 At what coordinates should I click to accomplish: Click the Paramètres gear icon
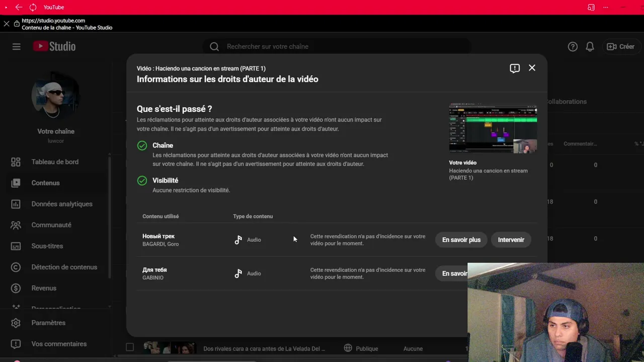tap(16, 323)
